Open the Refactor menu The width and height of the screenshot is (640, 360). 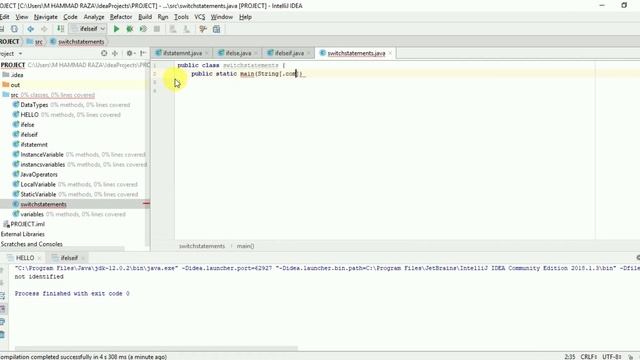[121, 17]
